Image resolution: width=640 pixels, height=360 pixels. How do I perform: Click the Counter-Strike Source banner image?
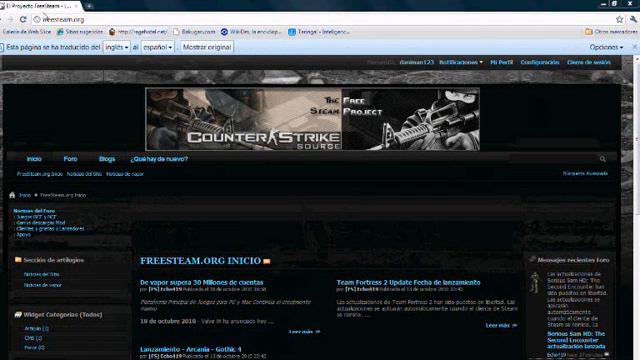312,119
